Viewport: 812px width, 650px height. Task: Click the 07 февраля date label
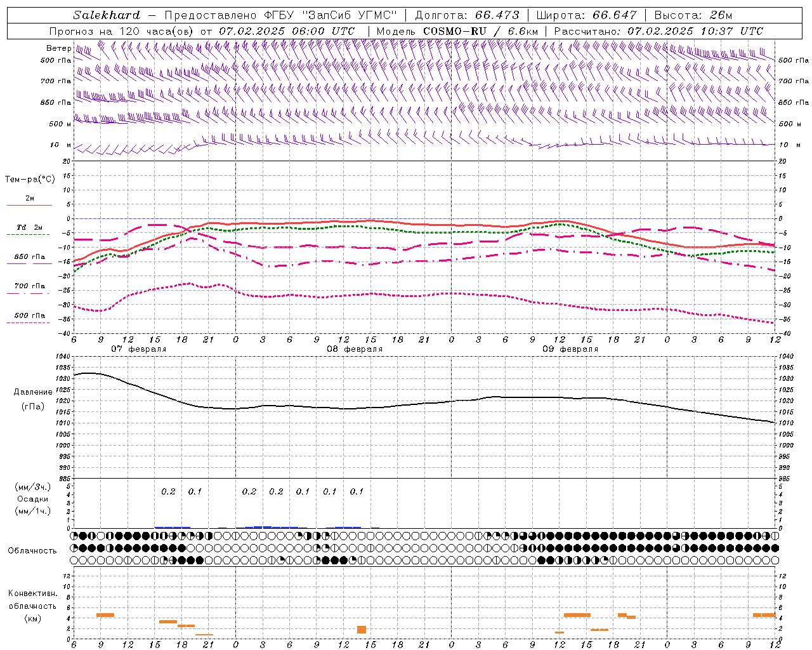tap(138, 349)
